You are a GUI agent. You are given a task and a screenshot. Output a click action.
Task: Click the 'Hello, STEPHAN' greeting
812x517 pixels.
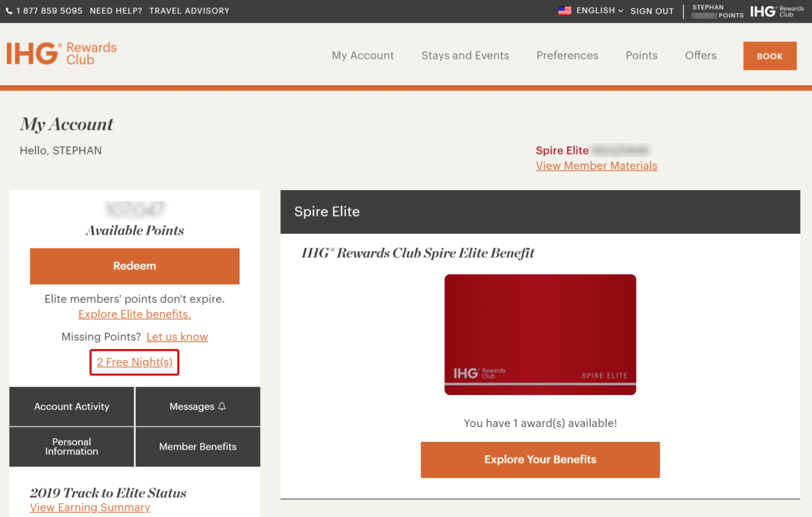coord(61,151)
